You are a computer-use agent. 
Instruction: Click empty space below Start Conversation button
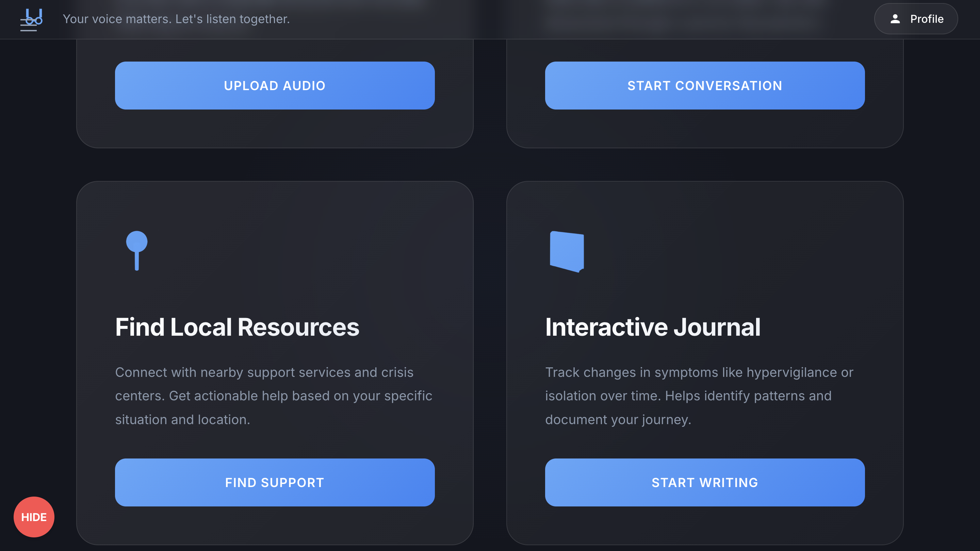coord(705,129)
